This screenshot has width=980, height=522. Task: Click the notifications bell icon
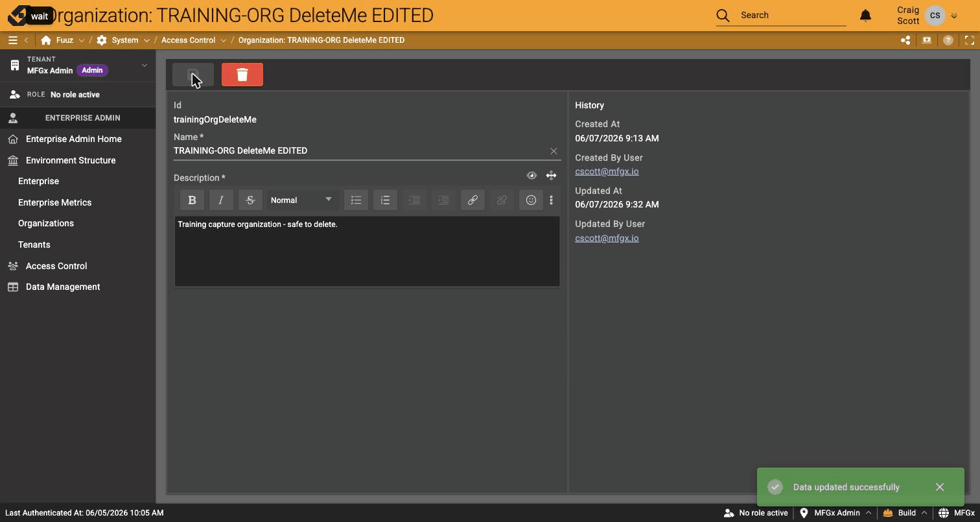click(x=865, y=15)
